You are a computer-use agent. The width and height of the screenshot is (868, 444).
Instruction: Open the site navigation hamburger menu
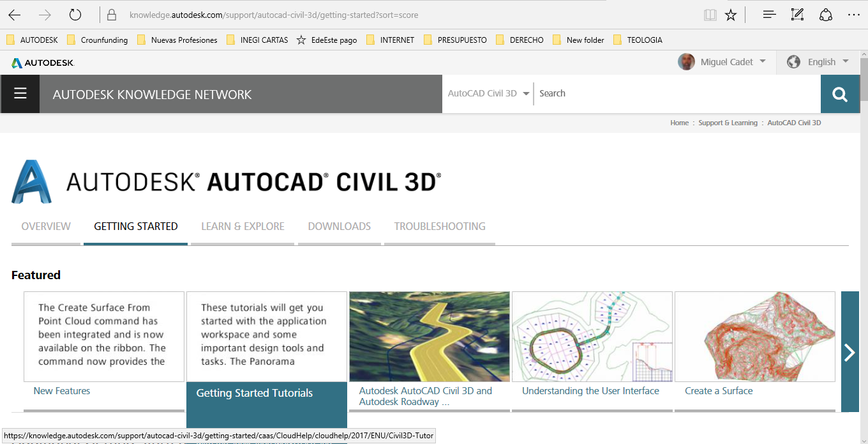20,93
